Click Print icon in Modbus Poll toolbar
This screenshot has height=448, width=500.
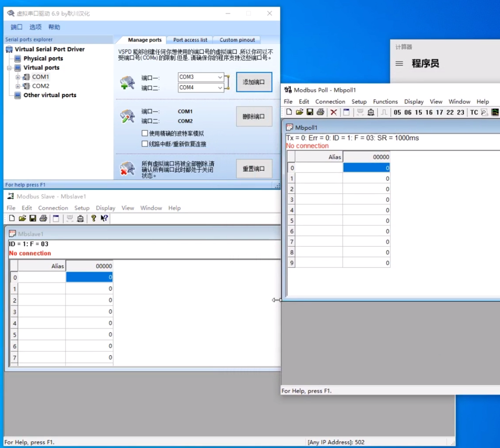(320, 112)
